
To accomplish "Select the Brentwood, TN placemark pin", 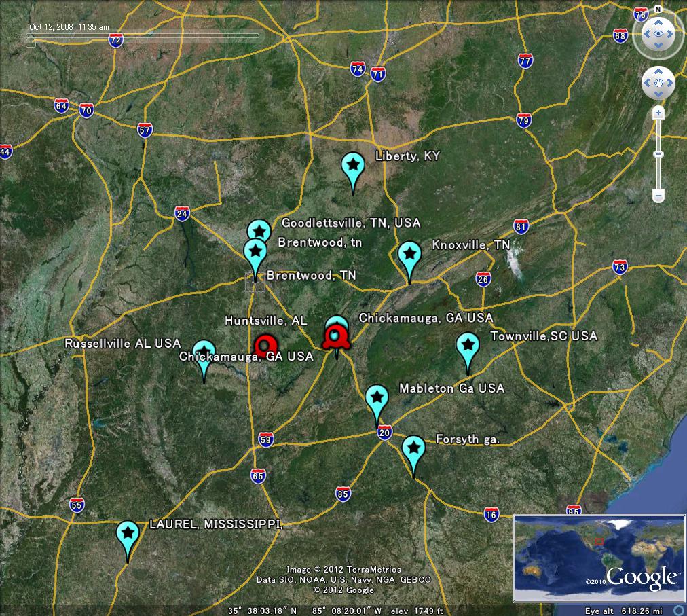I will coord(255,252).
